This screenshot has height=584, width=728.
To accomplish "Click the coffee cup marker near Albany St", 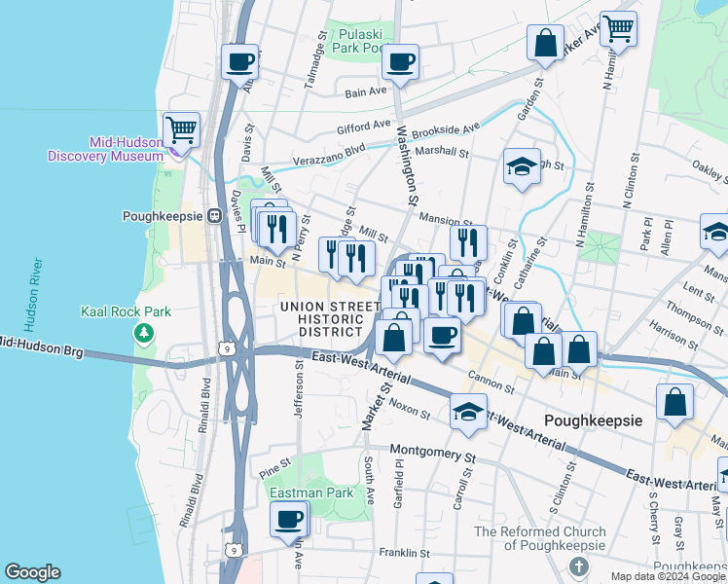I will (239, 63).
